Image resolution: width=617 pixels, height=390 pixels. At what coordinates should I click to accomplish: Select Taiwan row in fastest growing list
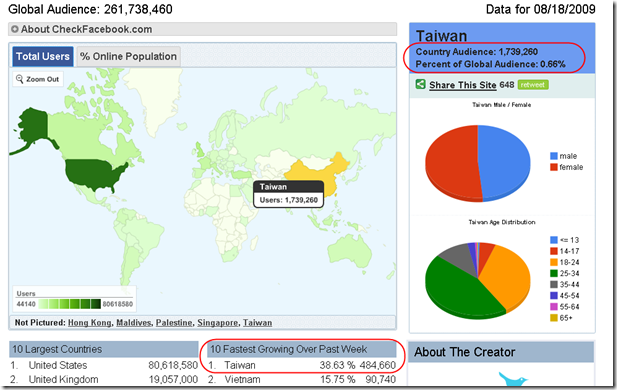point(302,365)
